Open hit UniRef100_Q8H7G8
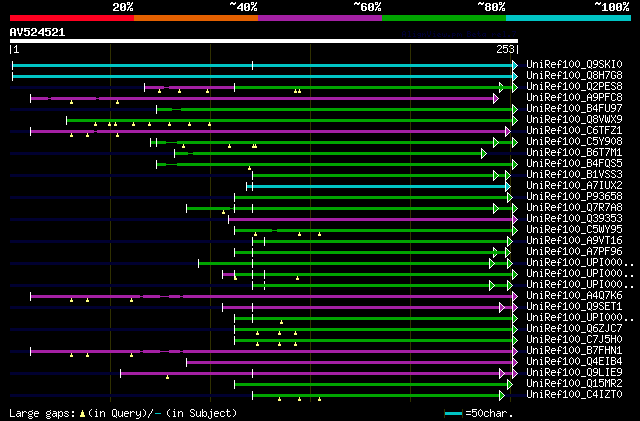The image size is (640, 421). click(x=574, y=76)
